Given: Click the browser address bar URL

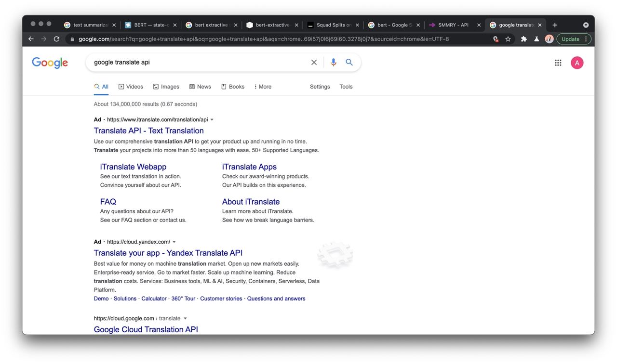Looking at the screenshot, I should 264,39.
